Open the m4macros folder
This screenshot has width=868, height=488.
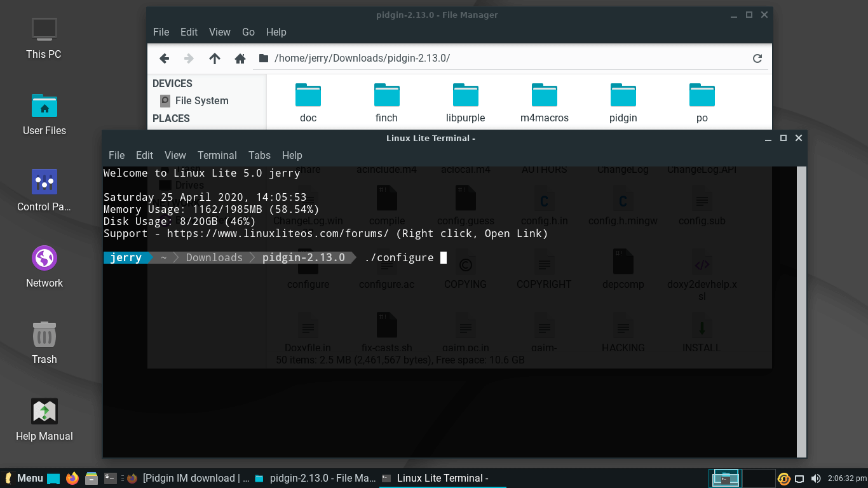544,103
